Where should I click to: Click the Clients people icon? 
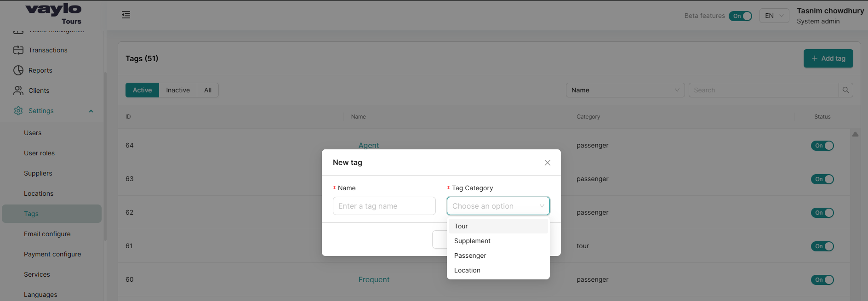pos(18,91)
